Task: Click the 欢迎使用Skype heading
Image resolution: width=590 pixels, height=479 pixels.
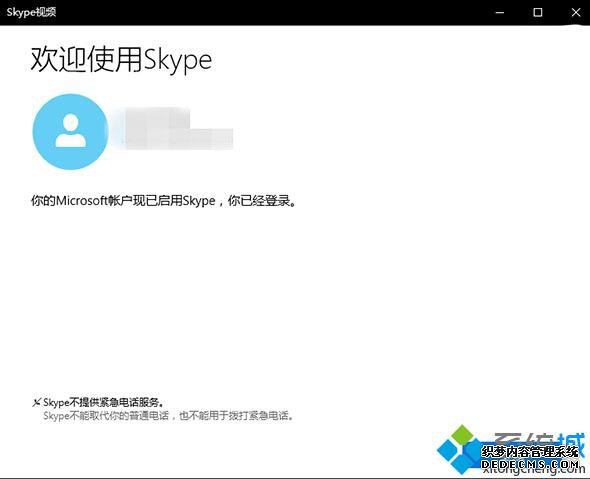Action: pyautogui.click(x=121, y=59)
